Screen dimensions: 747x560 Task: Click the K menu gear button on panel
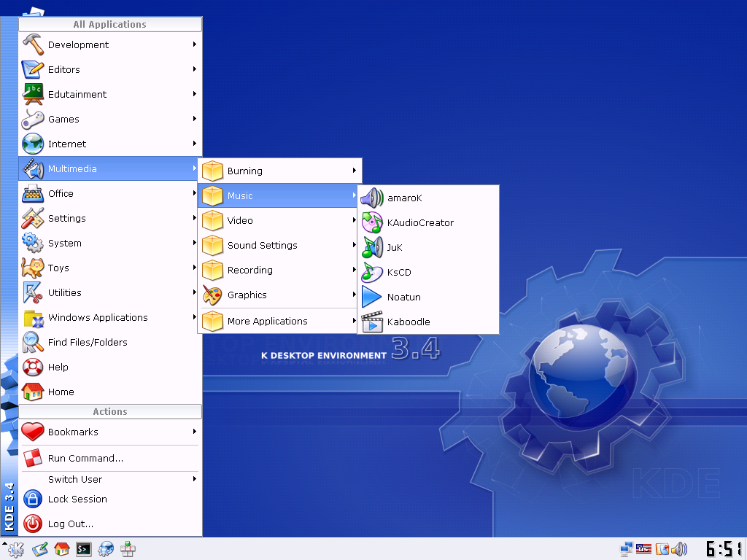point(16,550)
